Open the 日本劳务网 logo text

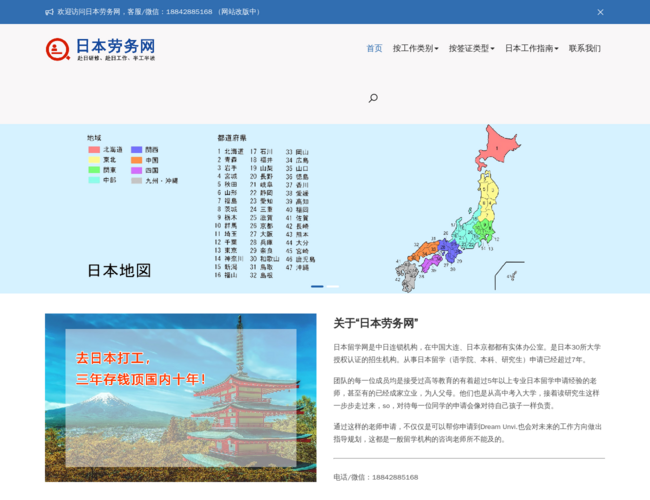click(116, 46)
